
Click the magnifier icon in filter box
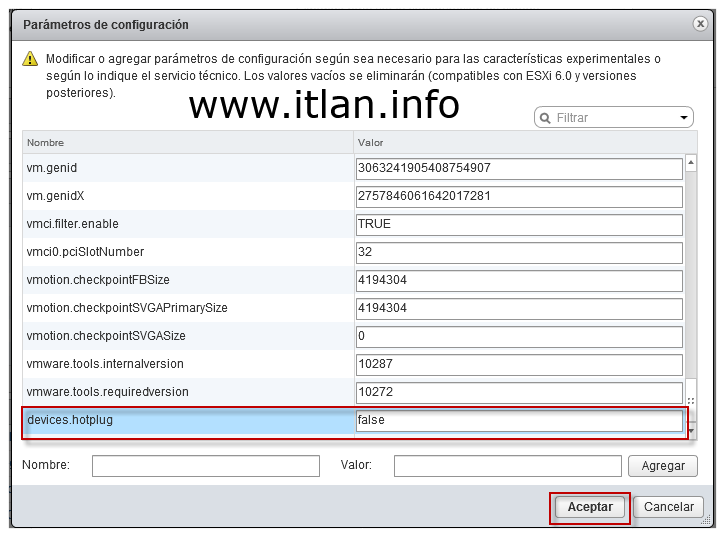[546, 118]
